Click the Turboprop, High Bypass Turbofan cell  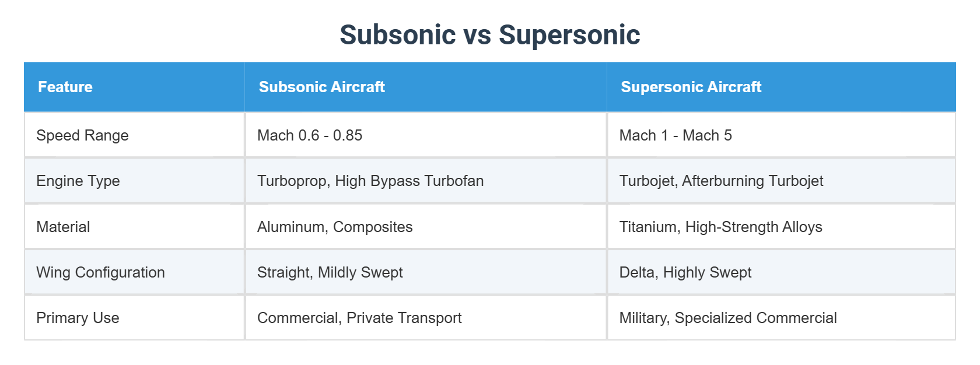click(x=370, y=181)
